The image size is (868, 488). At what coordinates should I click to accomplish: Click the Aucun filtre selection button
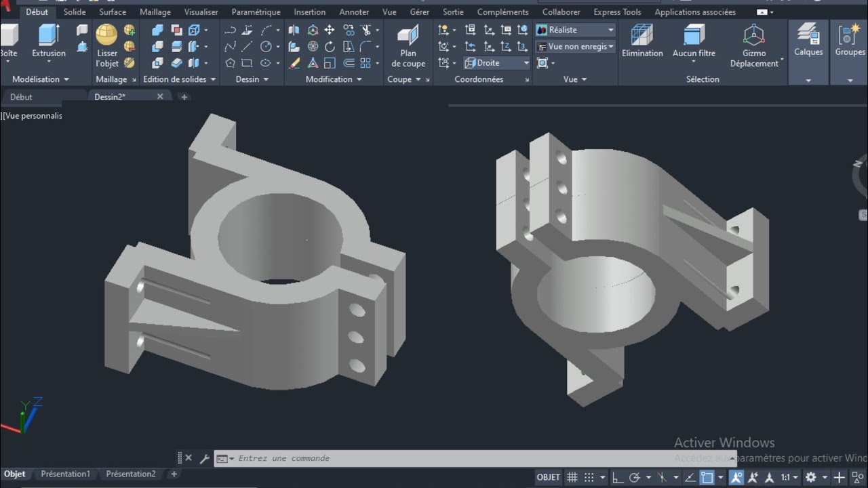(x=694, y=42)
